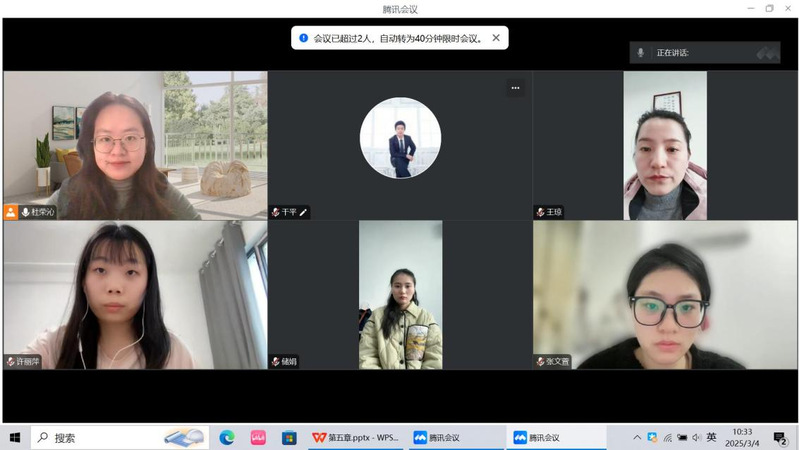
Task: Switch to 第五章.pptx WPS taskbar item
Action: pyautogui.click(x=355, y=437)
